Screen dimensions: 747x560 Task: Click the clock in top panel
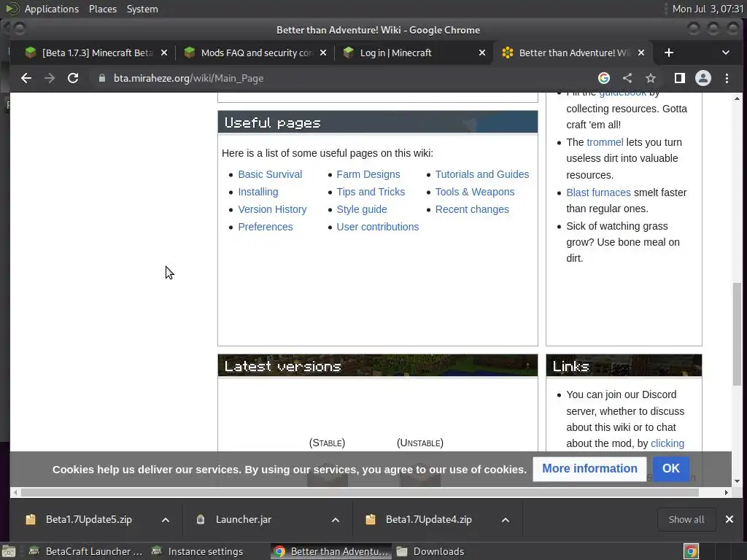(x=708, y=9)
